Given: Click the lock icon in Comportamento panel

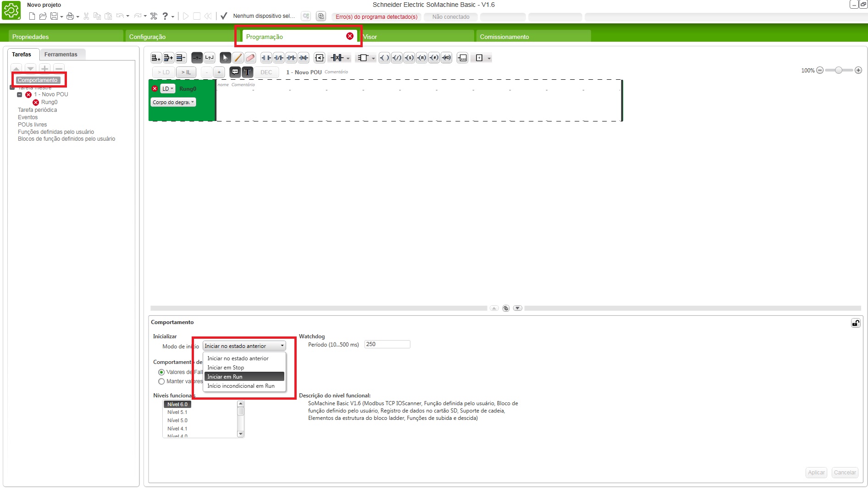Looking at the screenshot, I should (856, 323).
